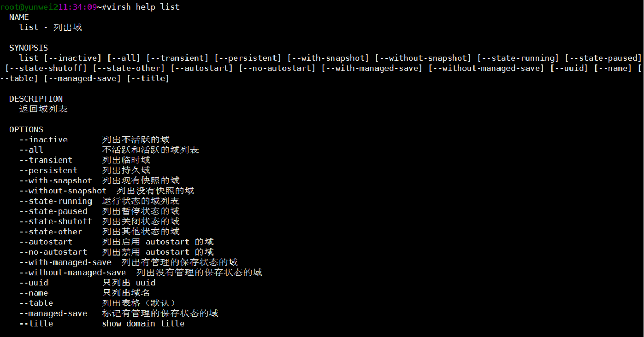Image resolution: width=644 pixels, height=337 pixels.
Task: Click the '--all' option entry
Action: pos(31,150)
